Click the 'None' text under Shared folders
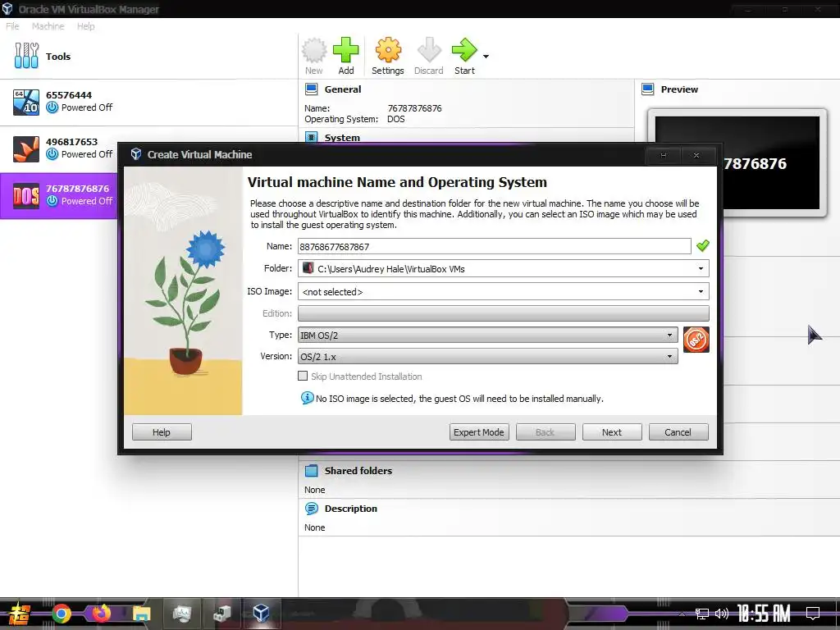 coord(314,490)
